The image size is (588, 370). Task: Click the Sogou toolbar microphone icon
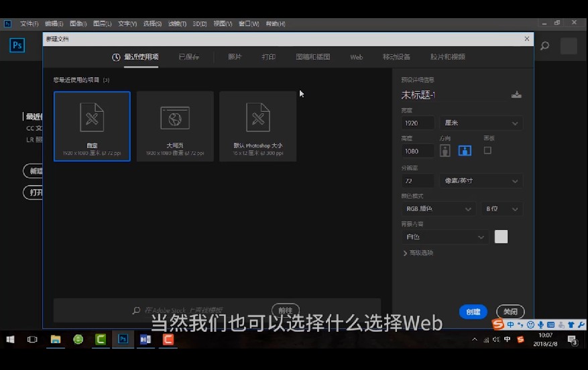(x=540, y=324)
